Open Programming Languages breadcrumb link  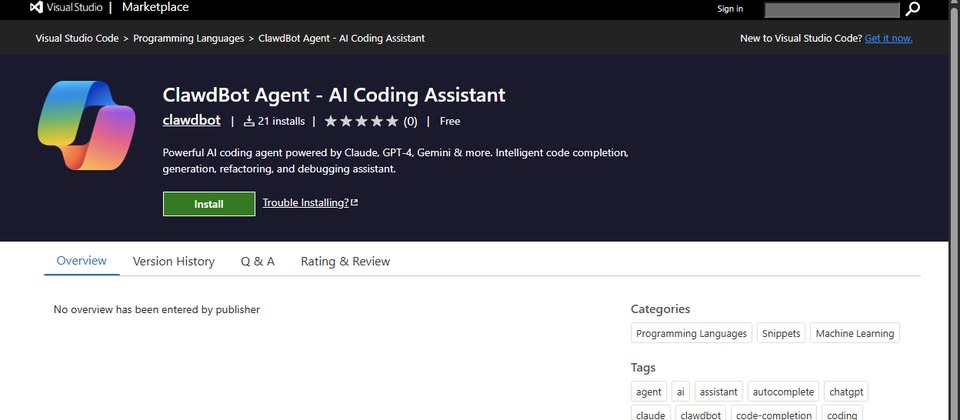click(188, 38)
